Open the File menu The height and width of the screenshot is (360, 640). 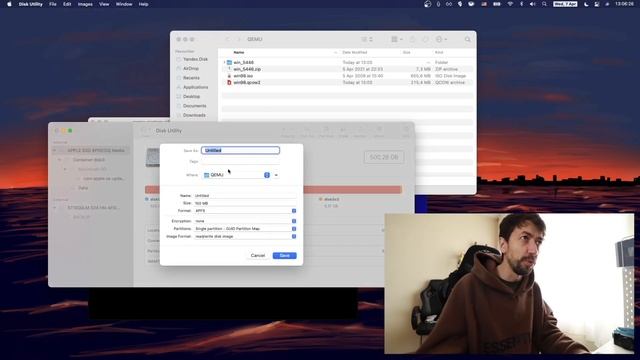[x=53, y=4]
